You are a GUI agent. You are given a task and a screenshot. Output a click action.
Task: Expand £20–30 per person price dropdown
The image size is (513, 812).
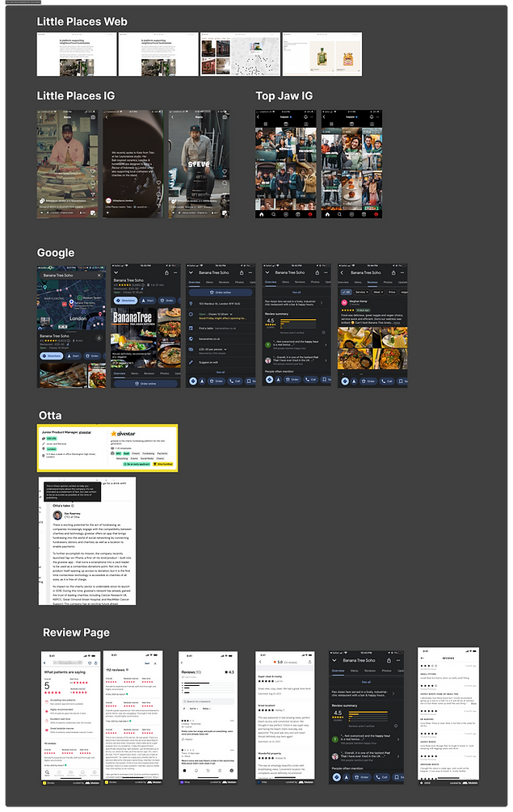(225, 350)
